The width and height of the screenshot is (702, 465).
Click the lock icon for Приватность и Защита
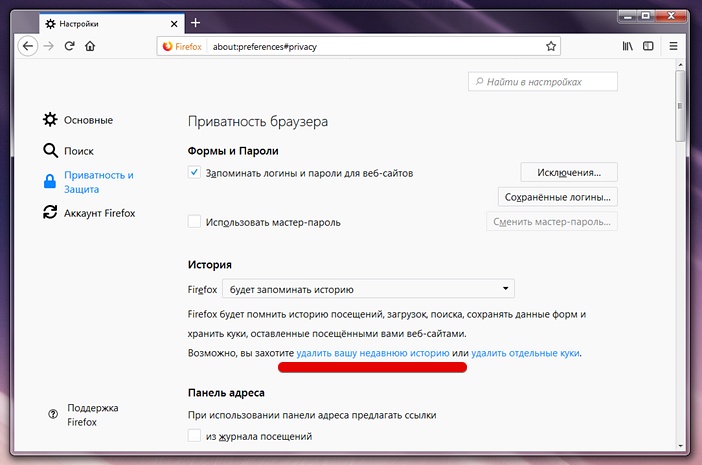point(50,181)
